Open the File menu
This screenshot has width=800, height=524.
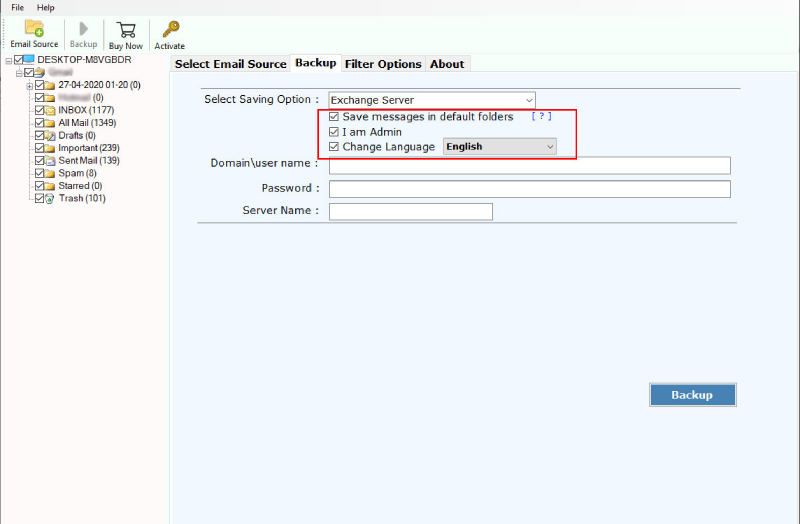tap(18, 8)
